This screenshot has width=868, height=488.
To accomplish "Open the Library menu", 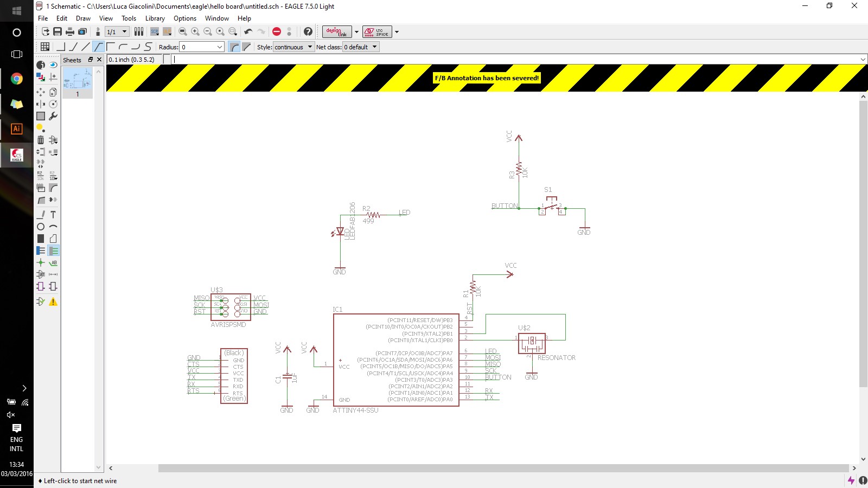I will [x=155, y=18].
